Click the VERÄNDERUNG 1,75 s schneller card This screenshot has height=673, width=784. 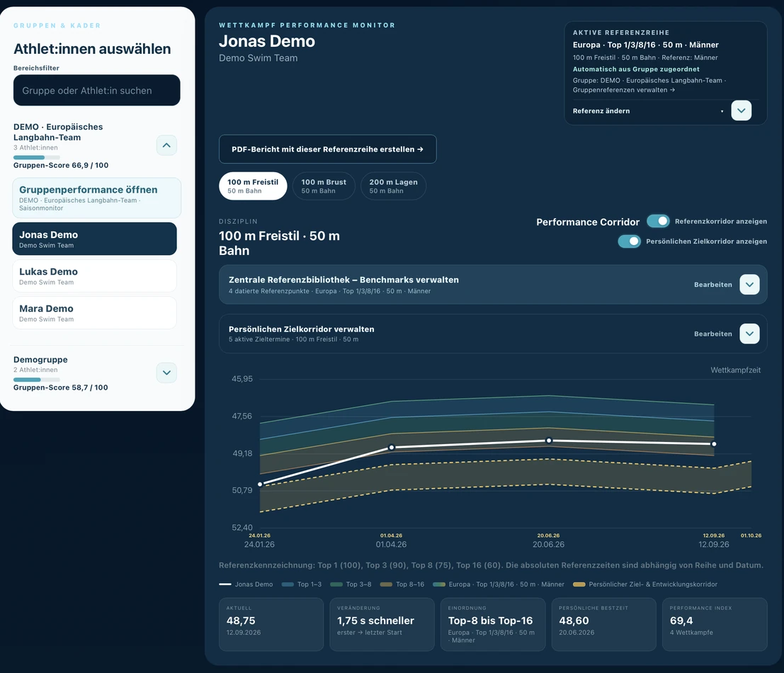click(x=382, y=625)
